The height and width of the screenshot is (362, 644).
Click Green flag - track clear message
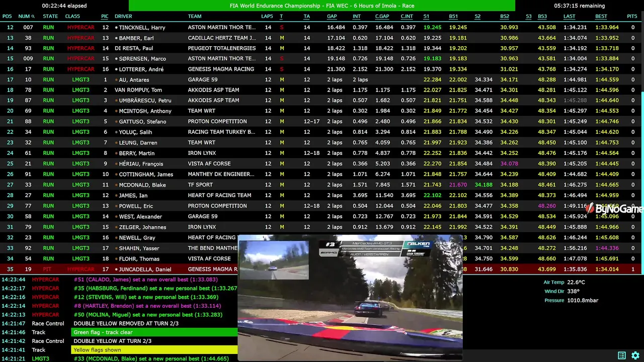[154, 332]
